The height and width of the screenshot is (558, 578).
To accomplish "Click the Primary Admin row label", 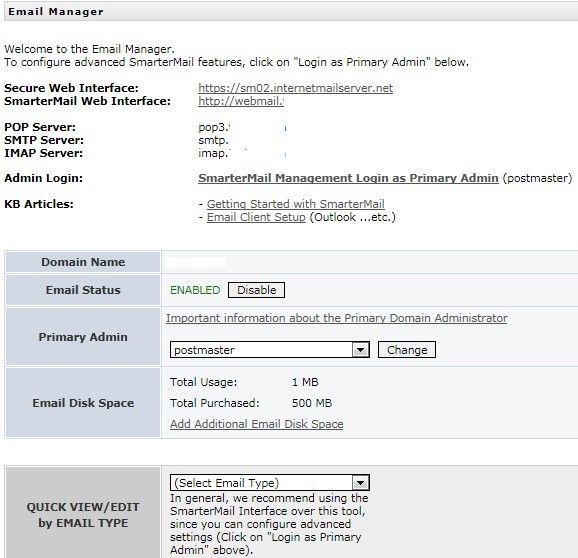I will [x=83, y=337].
